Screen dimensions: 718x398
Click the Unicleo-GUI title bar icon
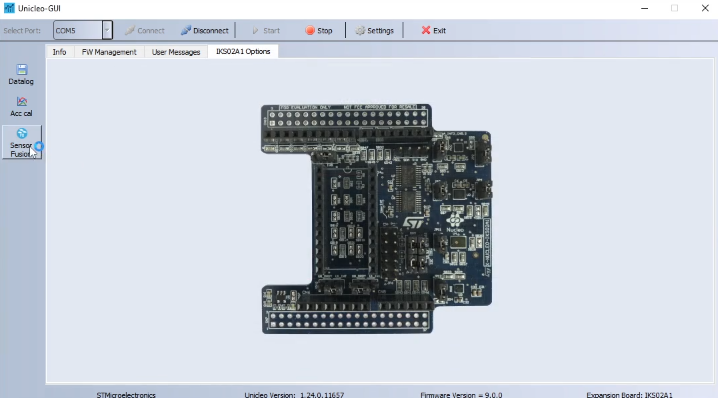[x=9, y=8]
